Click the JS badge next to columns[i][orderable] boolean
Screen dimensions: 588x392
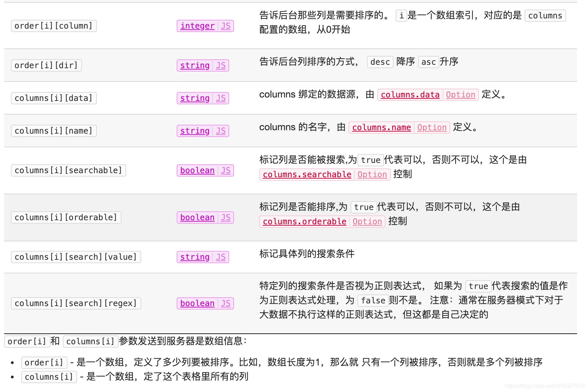point(226,217)
